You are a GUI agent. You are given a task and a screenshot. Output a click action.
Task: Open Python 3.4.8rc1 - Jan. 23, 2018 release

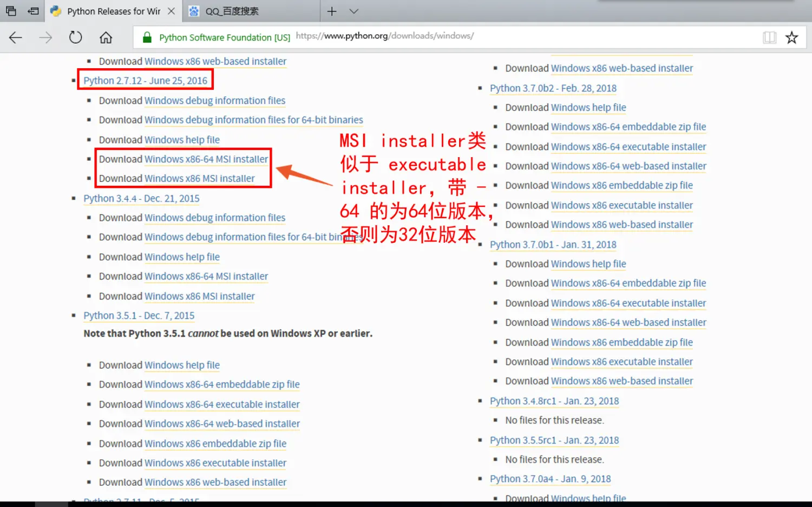(x=554, y=401)
